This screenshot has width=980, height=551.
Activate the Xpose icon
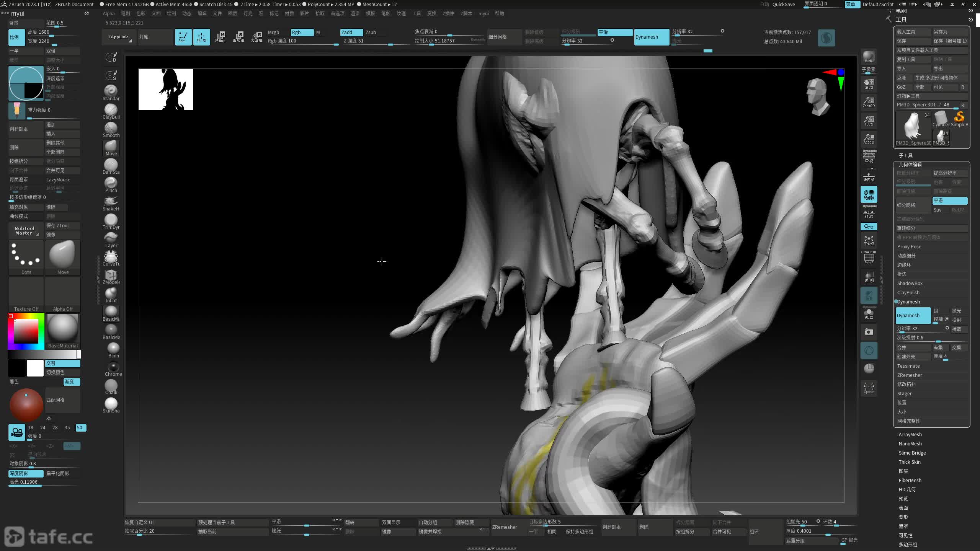tap(869, 387)
